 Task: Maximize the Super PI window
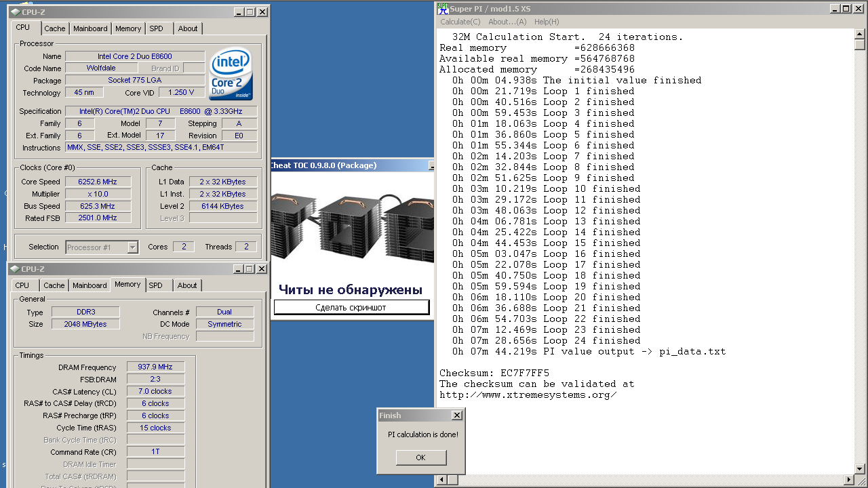(x=846, y=9)
